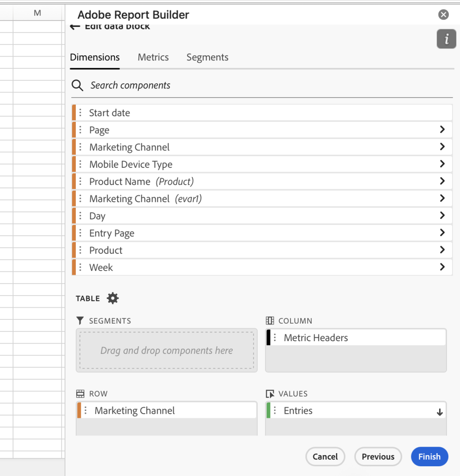Click the back arrow next to Edit data block
This screenshot has height=476, width=460.
pos(74,26)
